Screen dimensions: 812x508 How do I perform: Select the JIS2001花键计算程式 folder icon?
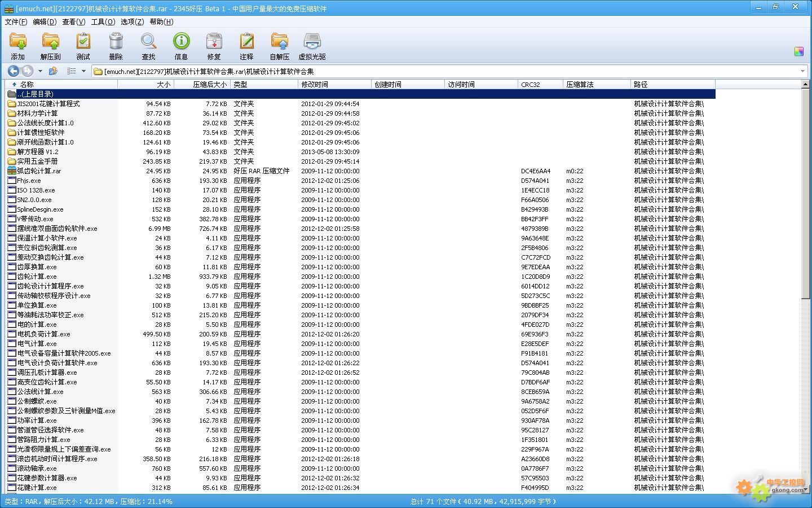coord(12,104)
